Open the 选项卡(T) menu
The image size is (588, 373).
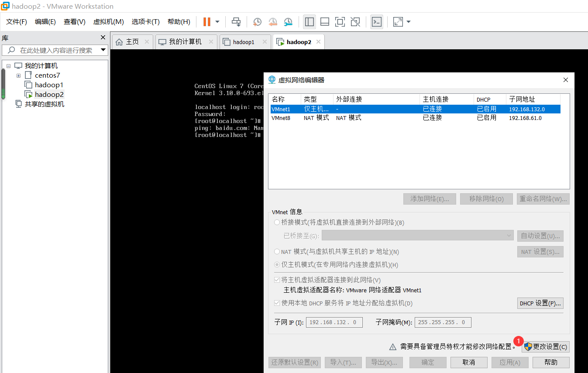pos(146,22)
